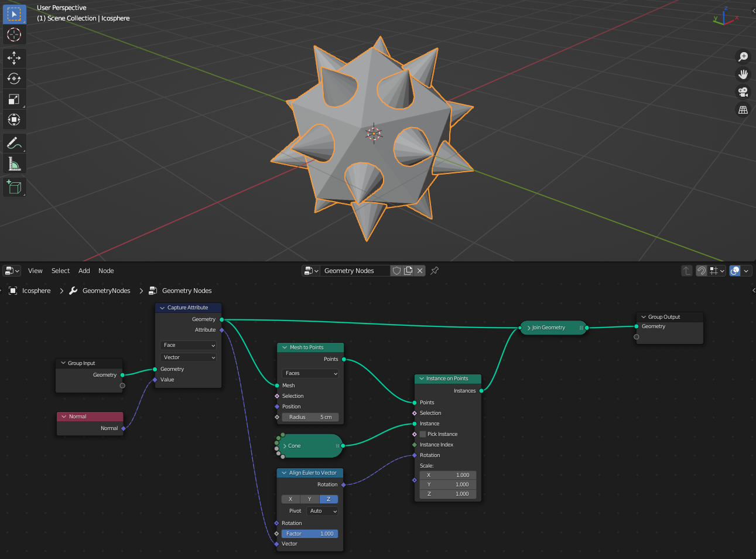
Task: Edit Scale Z value field
Action: (448, 494)
